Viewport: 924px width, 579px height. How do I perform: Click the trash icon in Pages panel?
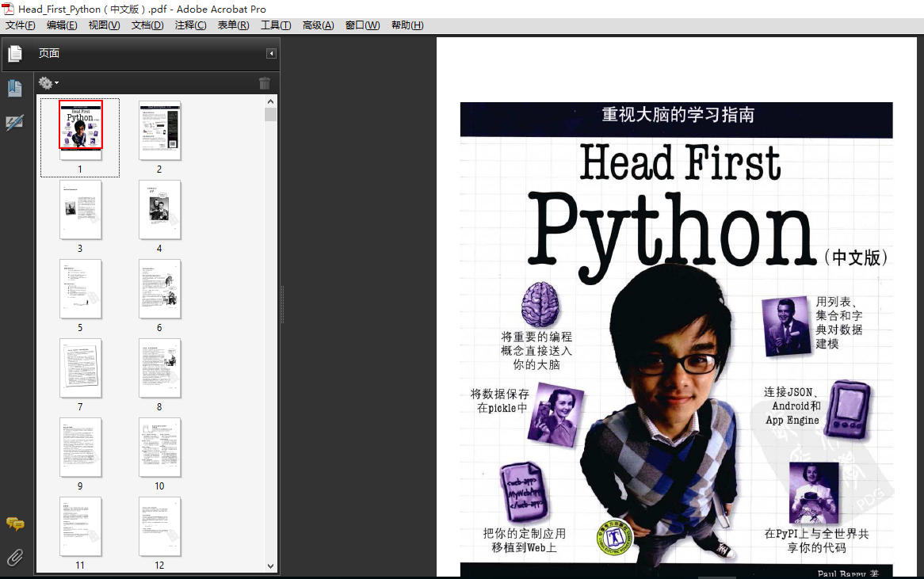click(265, 83)
